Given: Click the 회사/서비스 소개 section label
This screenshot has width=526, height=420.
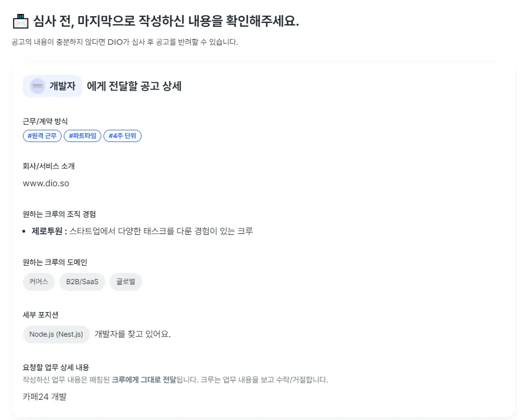Looking at the screenshot, I should pos(49,166).
